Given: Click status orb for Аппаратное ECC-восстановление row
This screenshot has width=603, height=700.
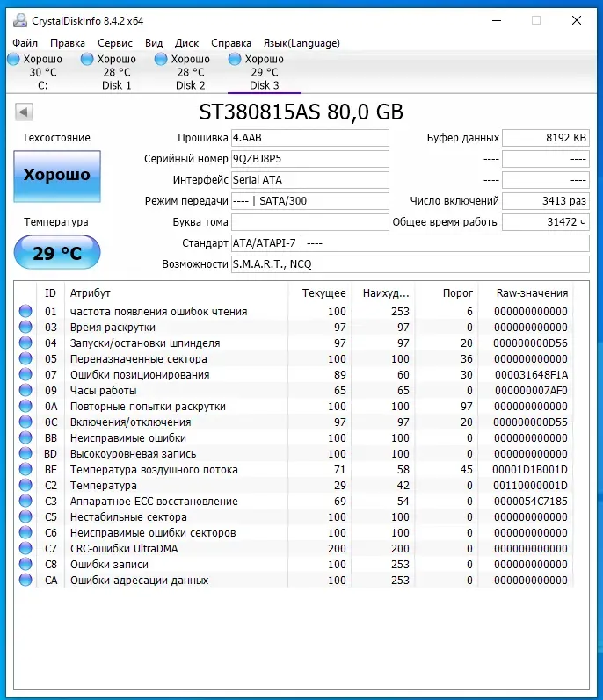Looking at the screenshot, I should 25,501.
